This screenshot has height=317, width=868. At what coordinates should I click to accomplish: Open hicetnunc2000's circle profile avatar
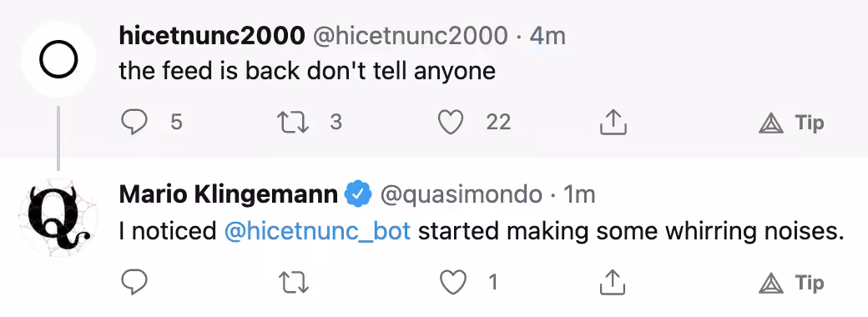point(58,60)
